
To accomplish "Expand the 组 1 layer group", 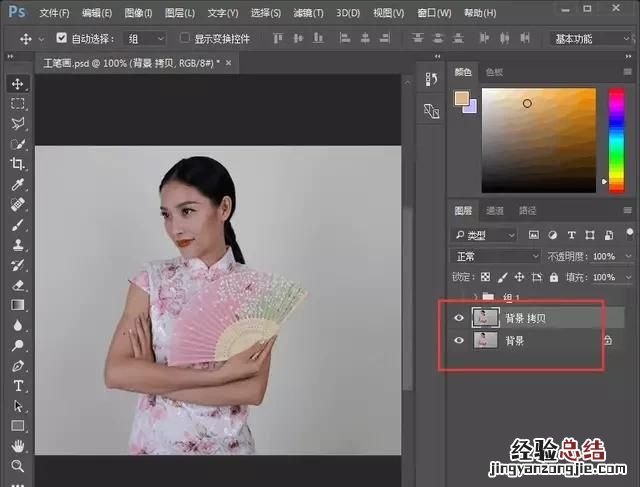I will point(476,297).
